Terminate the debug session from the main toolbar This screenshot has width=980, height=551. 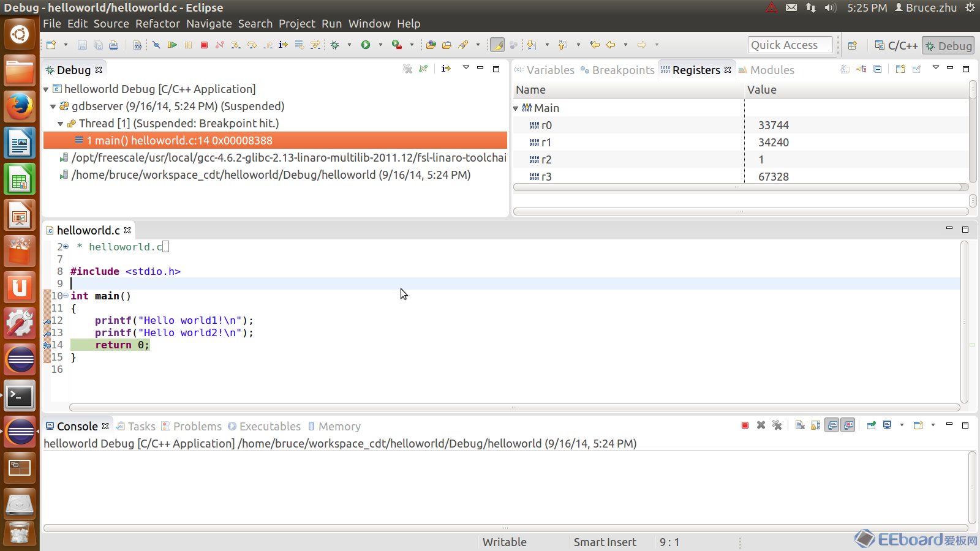[204, 45]
